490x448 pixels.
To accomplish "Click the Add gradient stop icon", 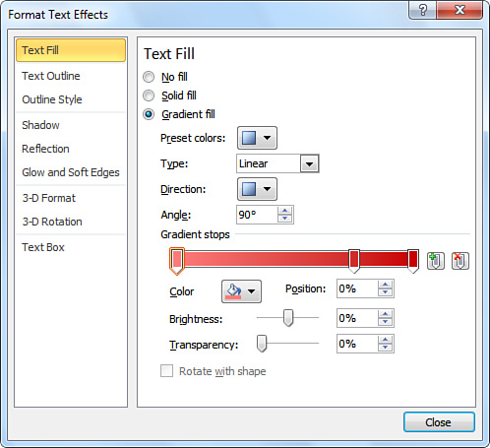I will tap(436, 261).
